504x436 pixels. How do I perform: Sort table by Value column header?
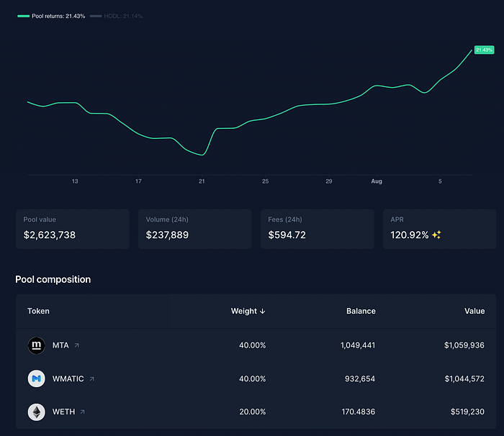point(474,311)
